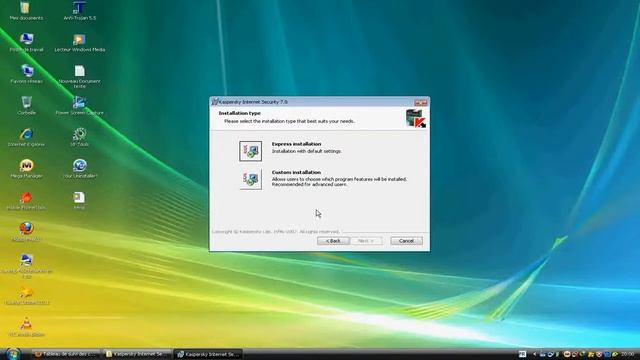Choose the 'Custom installation' text label
The image size is (640, 360).
[296, 172]
